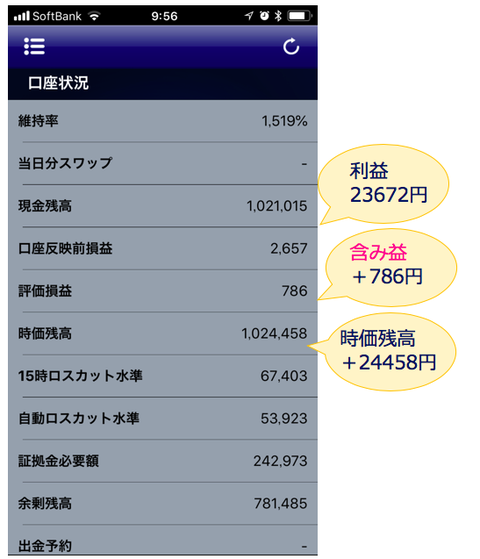Tap the battery icon in status bar
This screenshot has height=559, width=480.
pyautogui.click(x=300, y=16)
